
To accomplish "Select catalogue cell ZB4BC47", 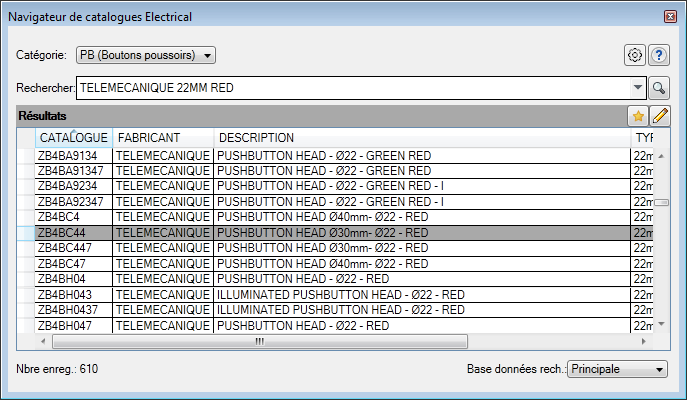I will click(x=74, y=264).
